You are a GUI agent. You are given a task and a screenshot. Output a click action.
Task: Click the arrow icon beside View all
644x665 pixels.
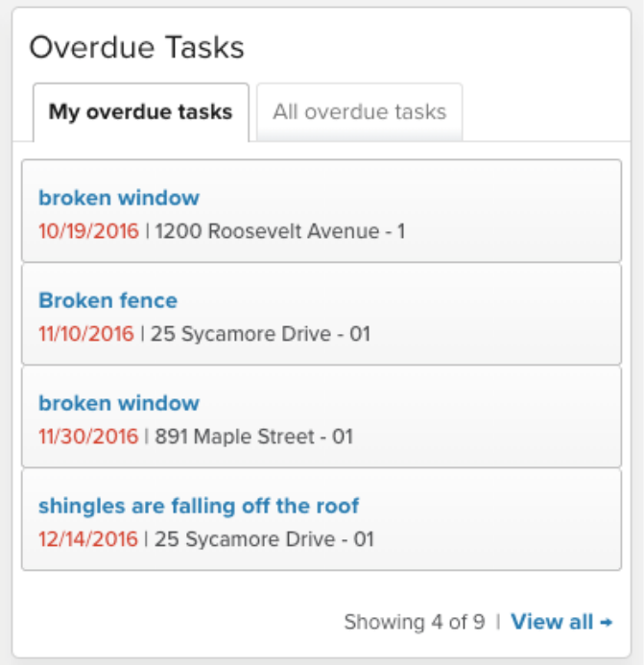pos(607,622)
